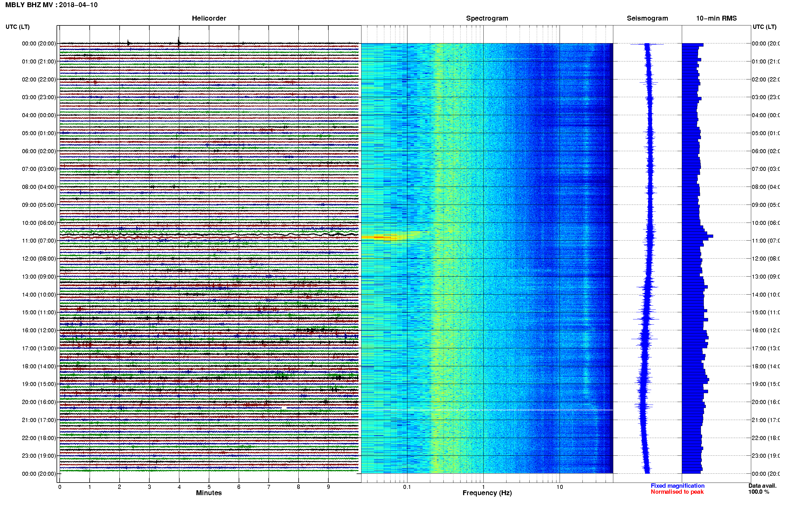Click the 'Data avail.' label
The width and height of the screenshot is (812, 508).
pos(762,485)
